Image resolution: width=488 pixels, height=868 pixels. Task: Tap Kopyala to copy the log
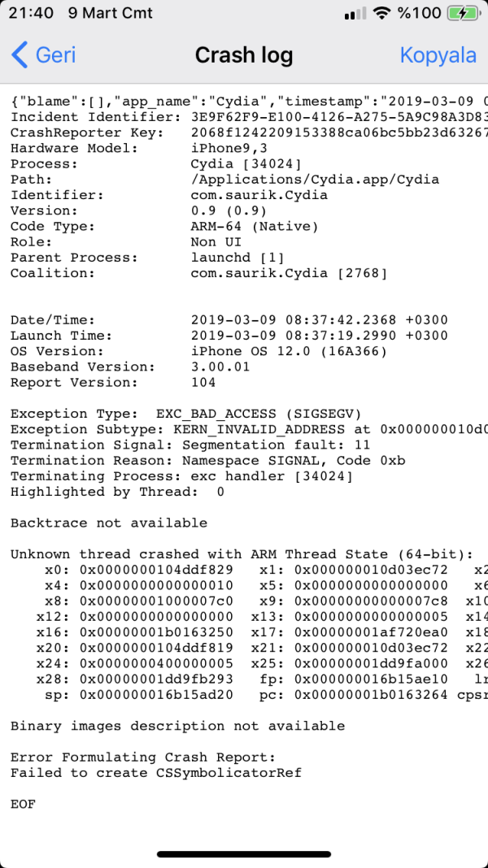point(438,55)
